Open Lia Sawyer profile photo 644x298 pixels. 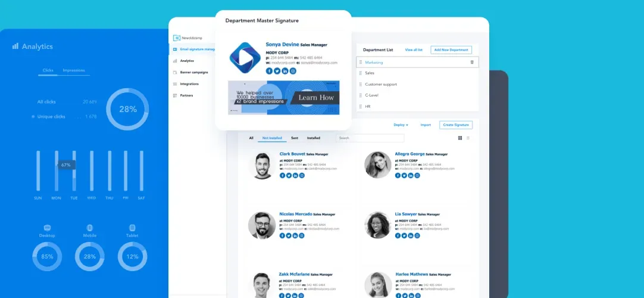pos(378,225)
